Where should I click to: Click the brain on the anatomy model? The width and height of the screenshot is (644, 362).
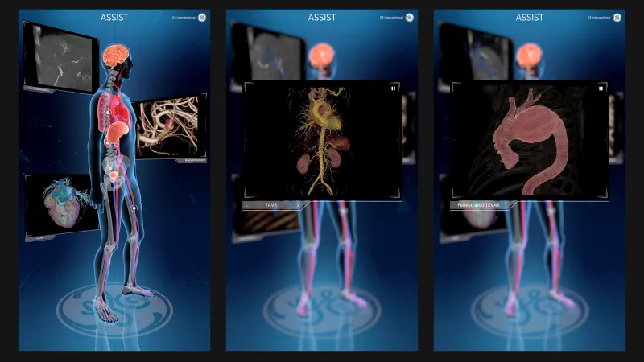(113, 55)
